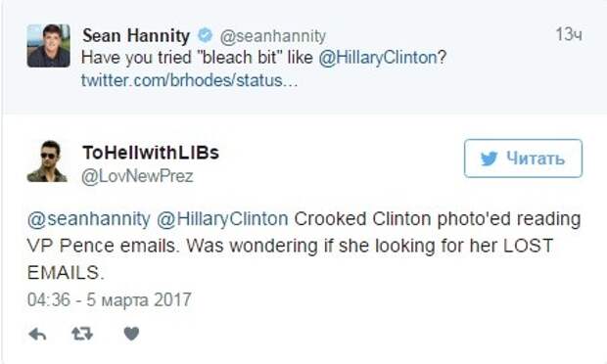Click Sean Hannity's verified badge
The image size is (607, 364).
pyautogui.click(x=206, y=35)
